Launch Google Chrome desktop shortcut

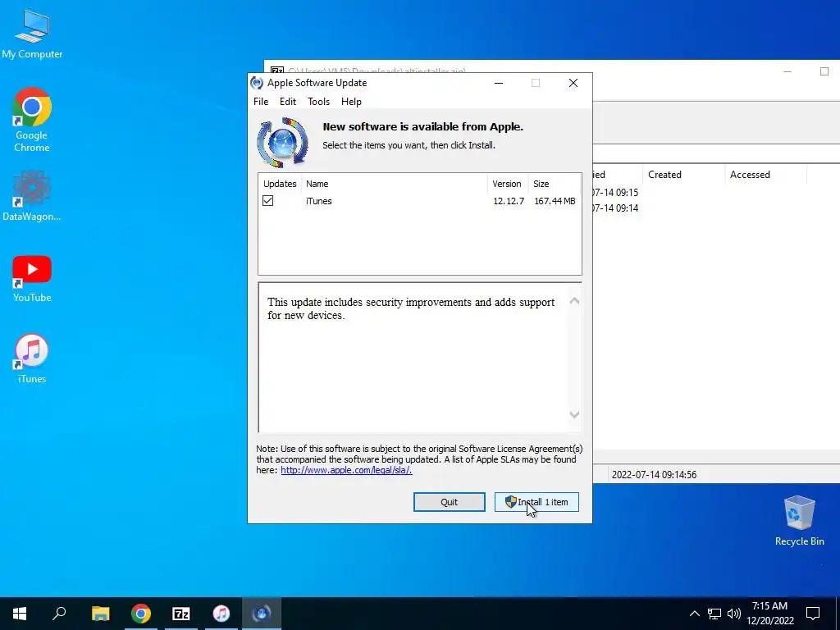point(32,120)
